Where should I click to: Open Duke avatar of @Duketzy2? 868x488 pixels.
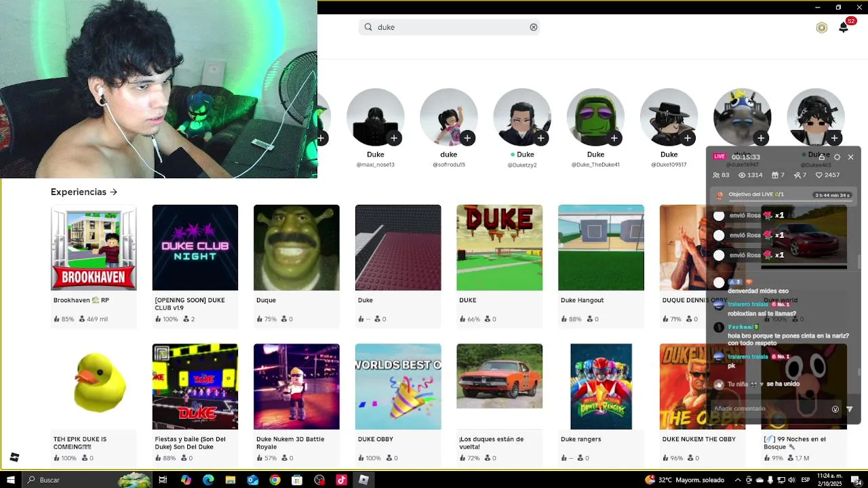coord(522,119)
